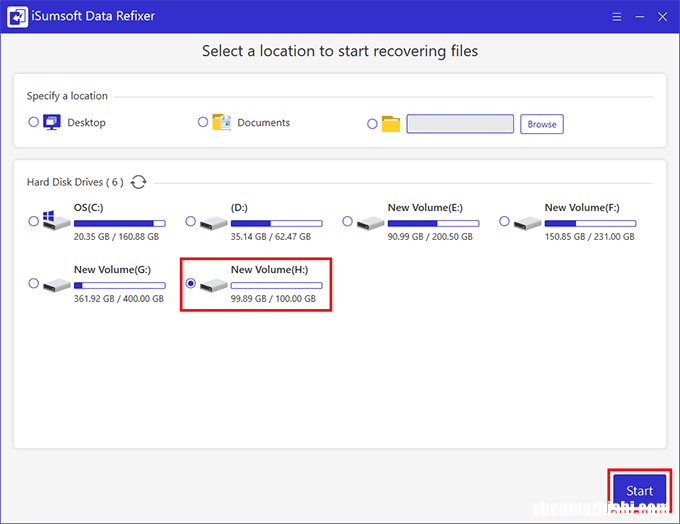This screenshot has height=524, width=680.
Task: Click '35.14 GB / 62.47 GB' size text
Action: point(271,236)
